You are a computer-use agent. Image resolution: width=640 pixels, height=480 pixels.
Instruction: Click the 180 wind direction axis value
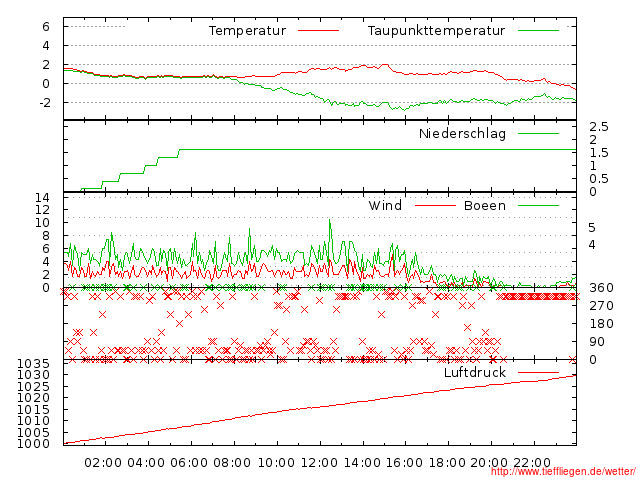tap(601, 324)
